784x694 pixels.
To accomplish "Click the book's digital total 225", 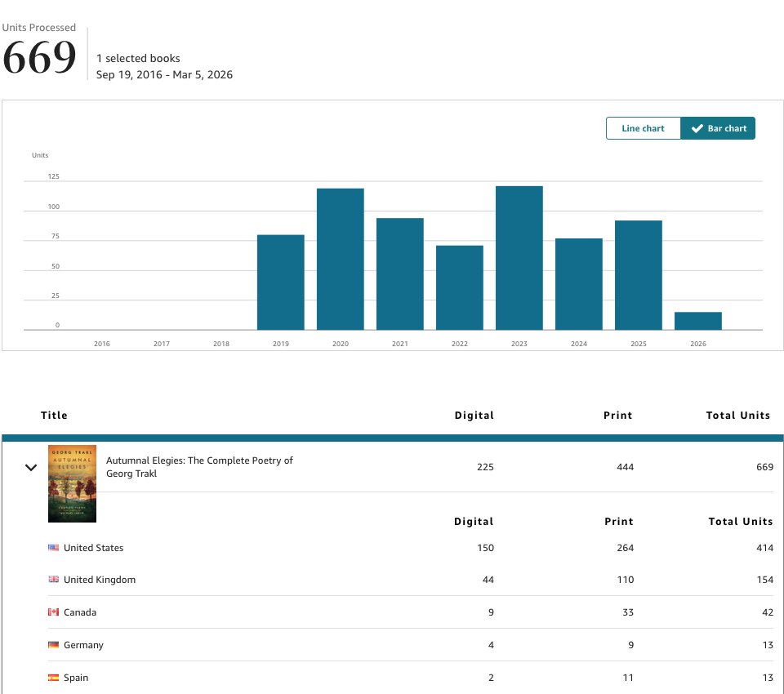I will (x=485, y=467).
